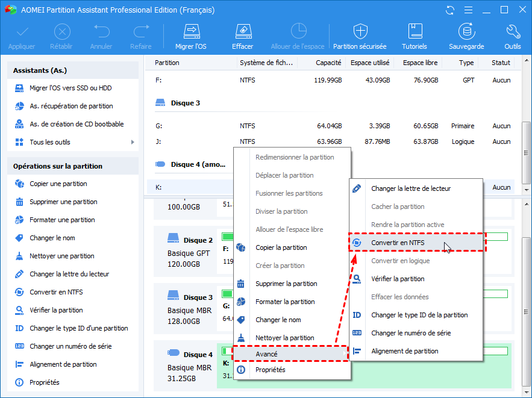Click the disk map up scroll arrow
532x398 pixels.
pos(526,204)
